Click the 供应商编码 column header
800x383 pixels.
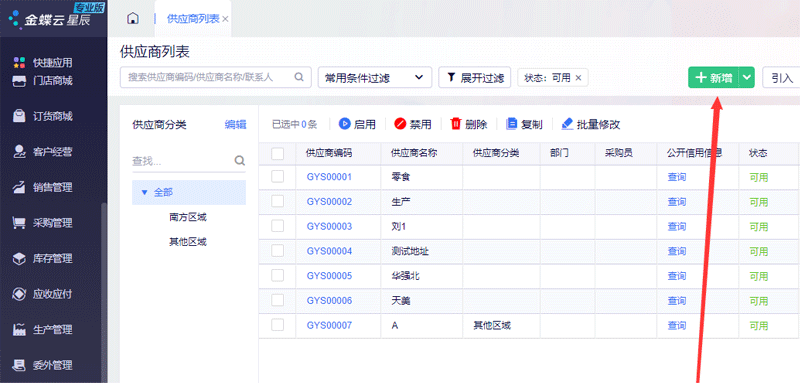tap(338, 153)
